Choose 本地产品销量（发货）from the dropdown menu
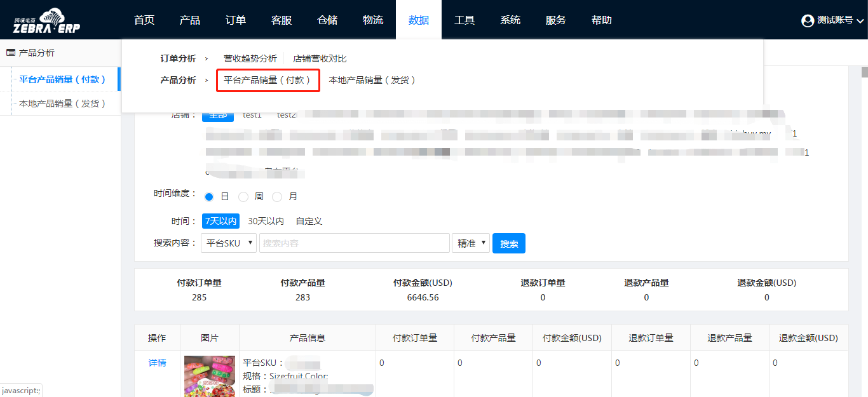 click(372, 80)
